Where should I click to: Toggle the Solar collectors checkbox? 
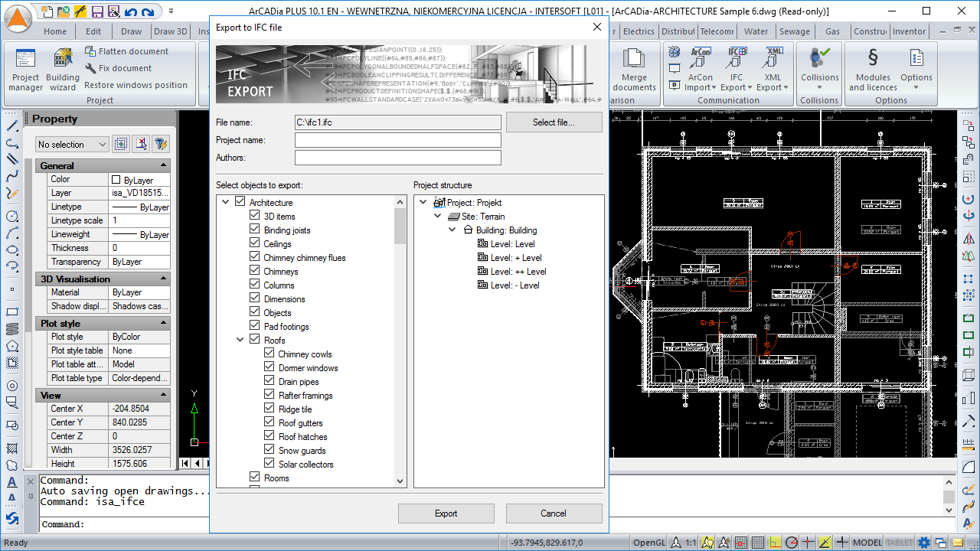[269, 464]
